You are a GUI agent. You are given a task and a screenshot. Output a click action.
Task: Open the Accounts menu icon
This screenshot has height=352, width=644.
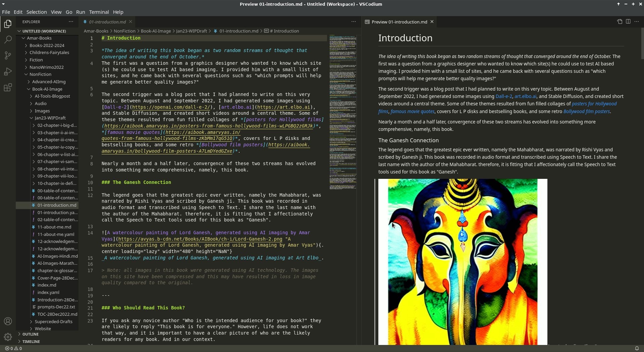point(8,321)
